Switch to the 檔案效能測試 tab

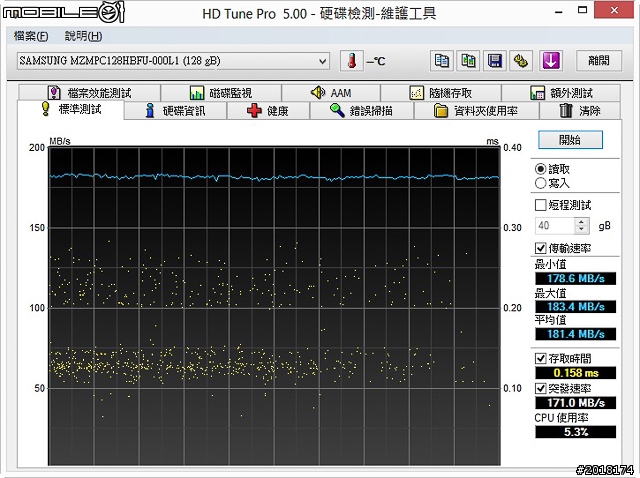coord(89,93)
